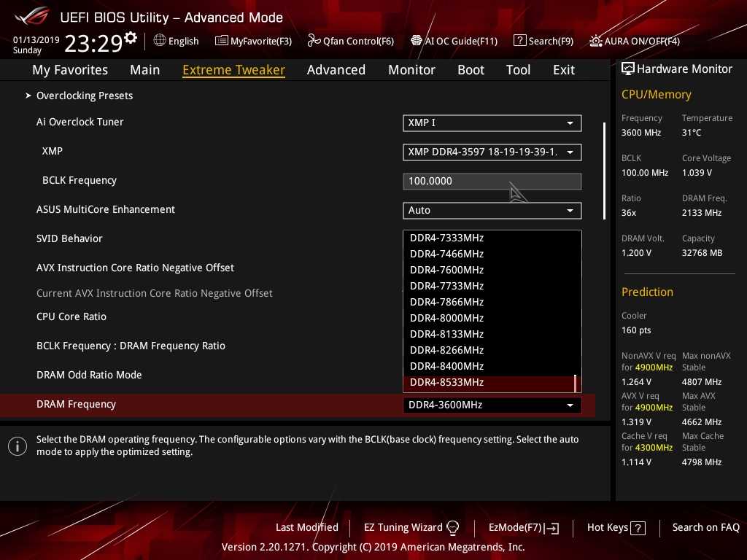Select DDR4-8000MHz from the frequency list
The height and width of the screenshot is (560, 747).
[x=447, y=318]
